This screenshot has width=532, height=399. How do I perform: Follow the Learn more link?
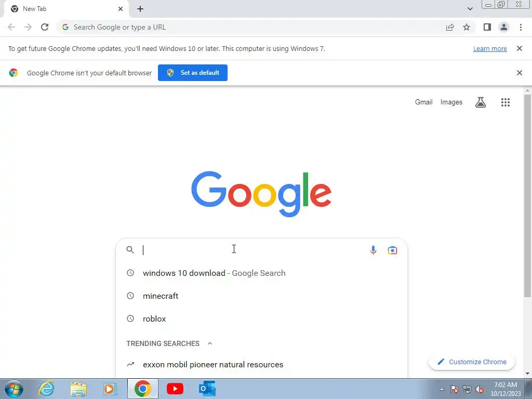point(490,48)
